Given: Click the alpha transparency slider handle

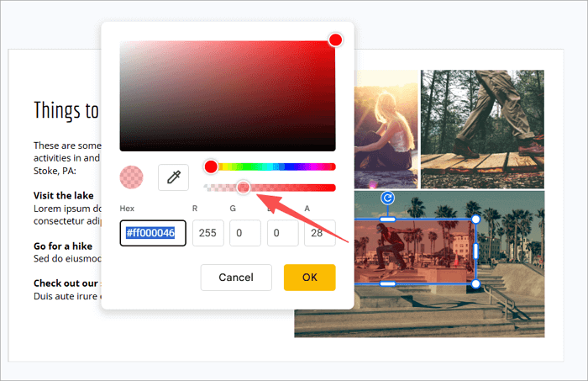Looking at the screenshot, I should tap(244, 188).
